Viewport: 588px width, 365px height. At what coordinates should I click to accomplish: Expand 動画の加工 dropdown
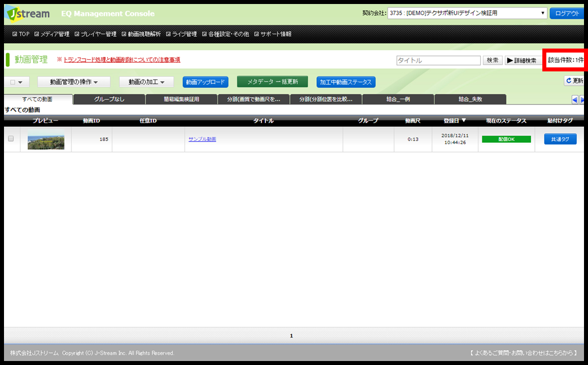146,82
